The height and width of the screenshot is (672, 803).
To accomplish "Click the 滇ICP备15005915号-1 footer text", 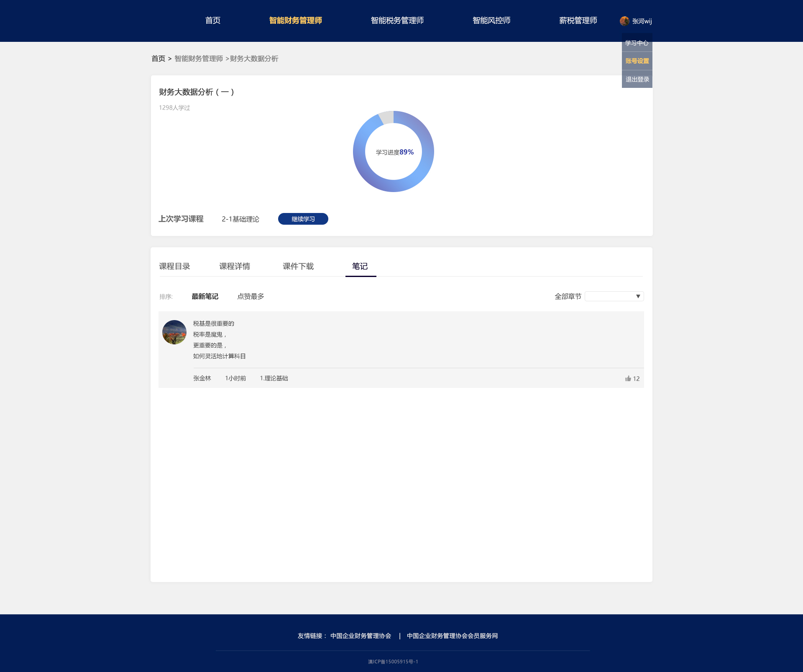I will point(393,662).
